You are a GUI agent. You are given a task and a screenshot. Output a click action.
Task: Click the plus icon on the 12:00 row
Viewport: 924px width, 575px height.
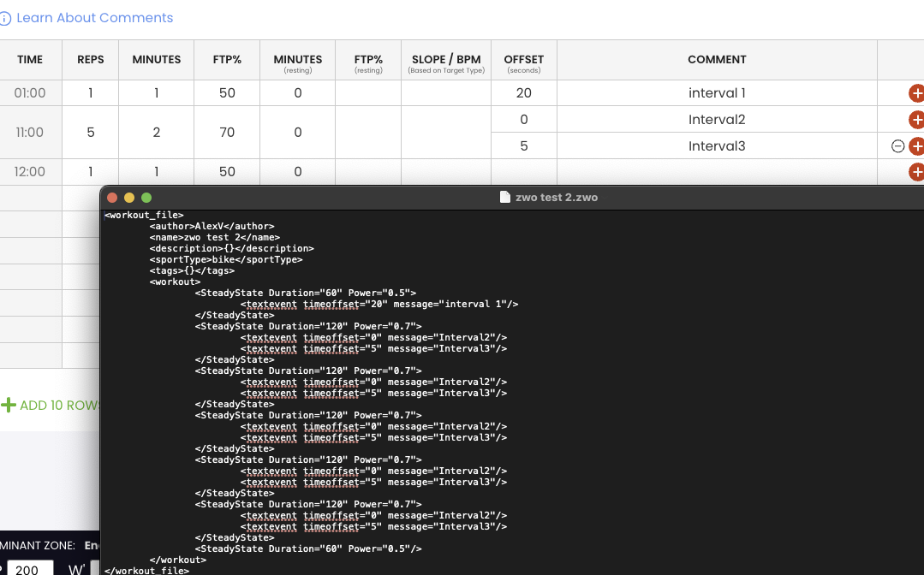pos(916,172)
